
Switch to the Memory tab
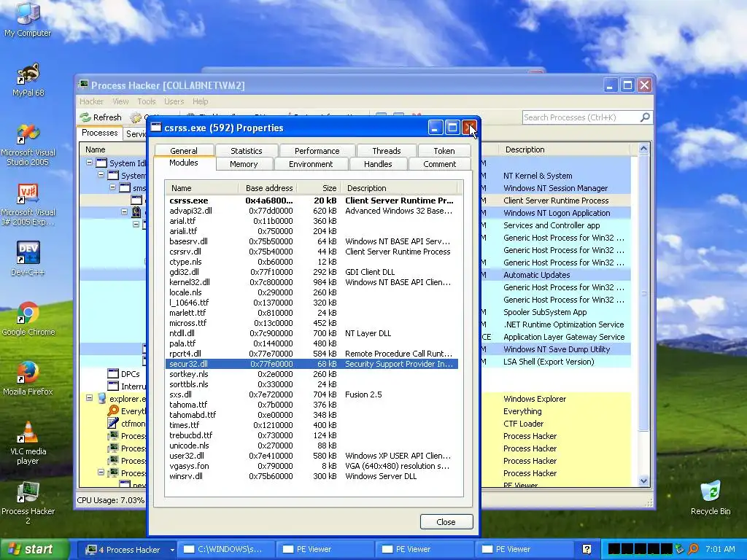click(244, 164)
